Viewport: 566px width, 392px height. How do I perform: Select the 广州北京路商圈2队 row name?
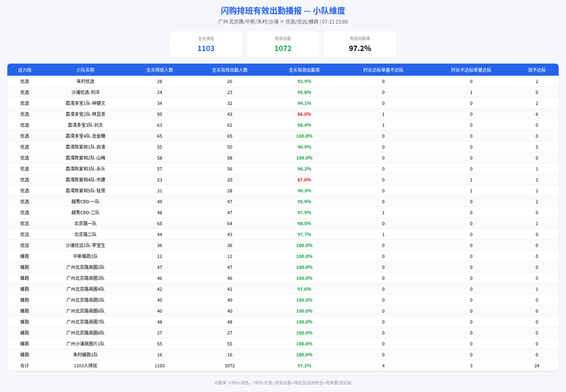[86, 267]
